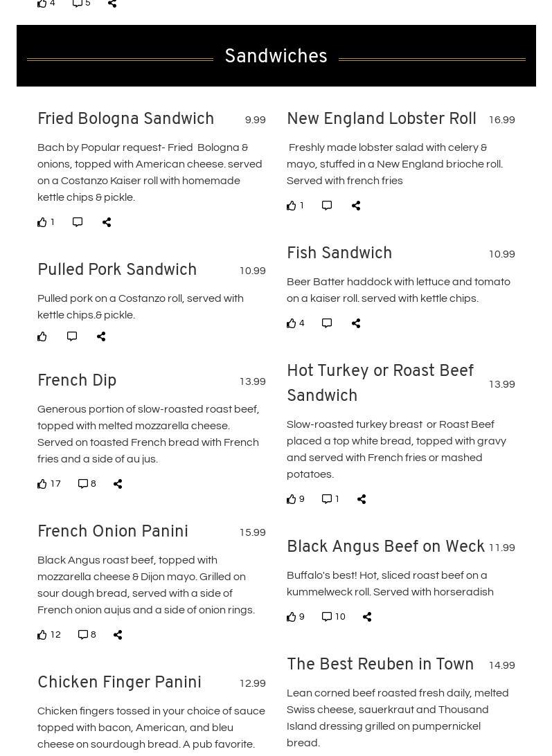
Task: Select the Chicken Finger Panini heading
Action: pos(119,683)
